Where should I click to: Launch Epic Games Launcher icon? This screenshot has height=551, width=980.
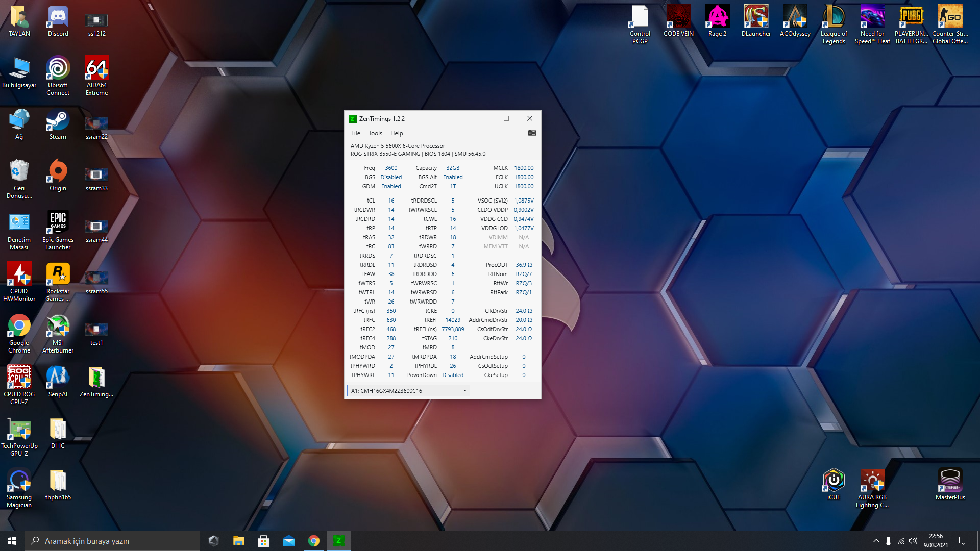(x=58, y=230)
